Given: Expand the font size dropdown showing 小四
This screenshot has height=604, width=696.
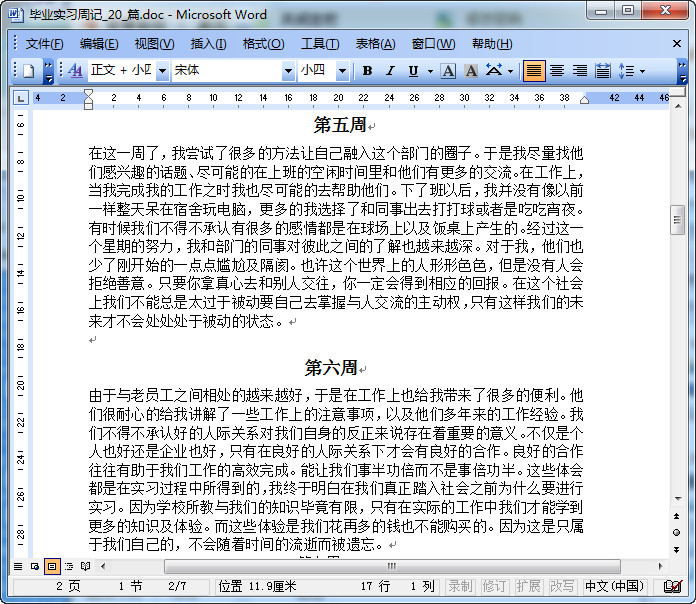Looking at the screenshot, I should pyautogui.click(x=342, y=71).
